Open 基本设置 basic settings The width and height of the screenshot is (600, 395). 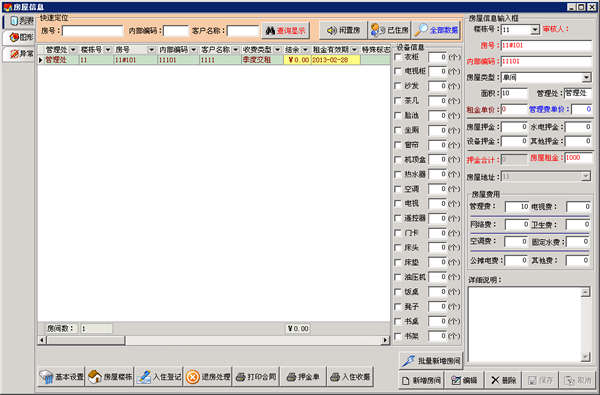(x=61, y=377)
